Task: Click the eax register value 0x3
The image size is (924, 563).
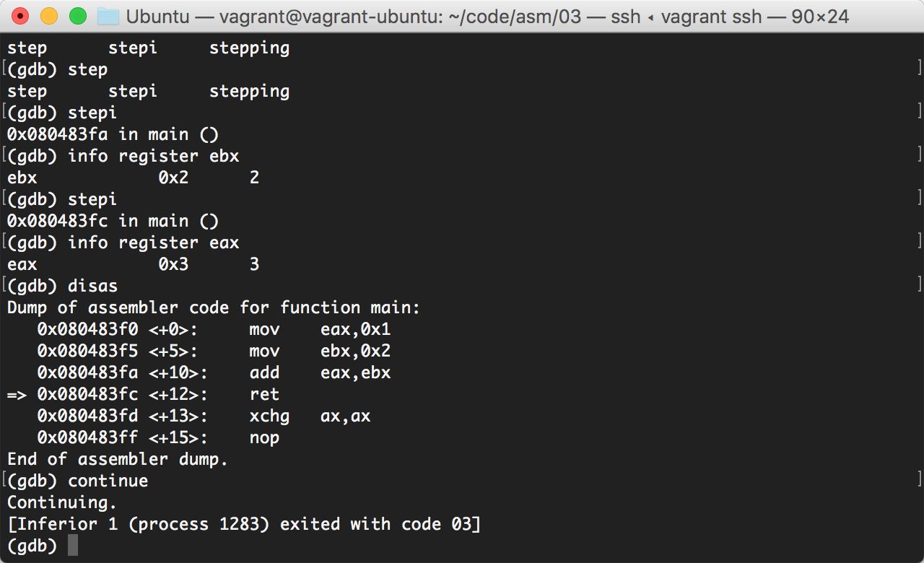Action: 173,264
